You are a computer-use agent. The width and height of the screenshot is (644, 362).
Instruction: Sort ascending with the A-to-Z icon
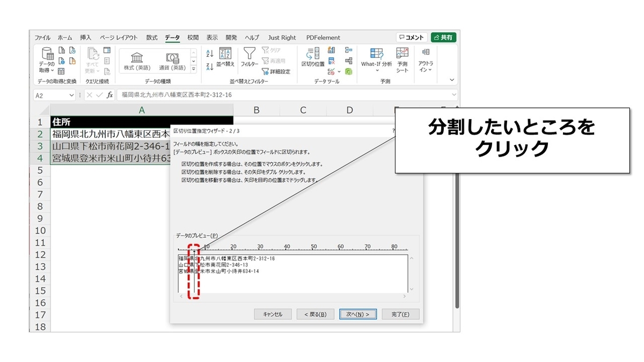(x=210, y=53)
